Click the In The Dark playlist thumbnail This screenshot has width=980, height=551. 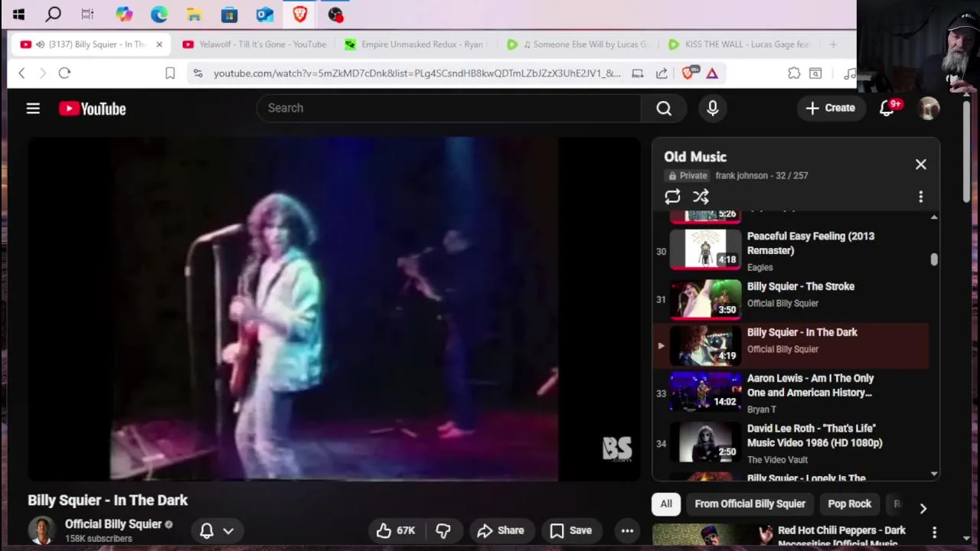705,344
